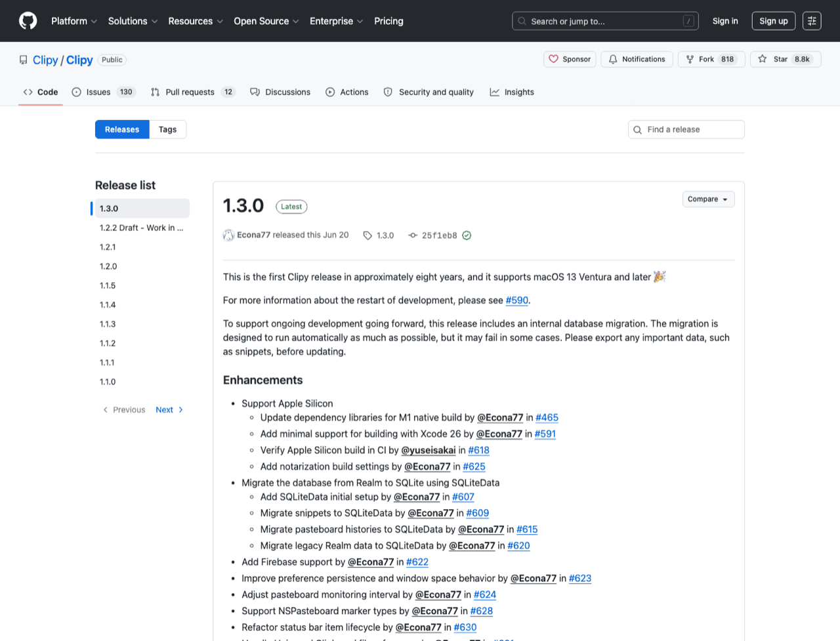Select release 1.1.0 in list
This screenshot has width=840, height=641.
click(142, 382)
